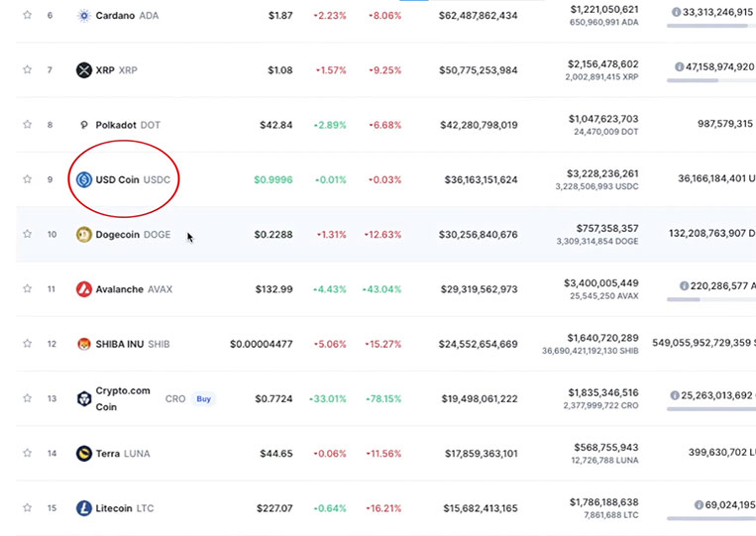Click USD Coin market cap $36,163,151,624
Screen dimensions: 756x536
481,179
